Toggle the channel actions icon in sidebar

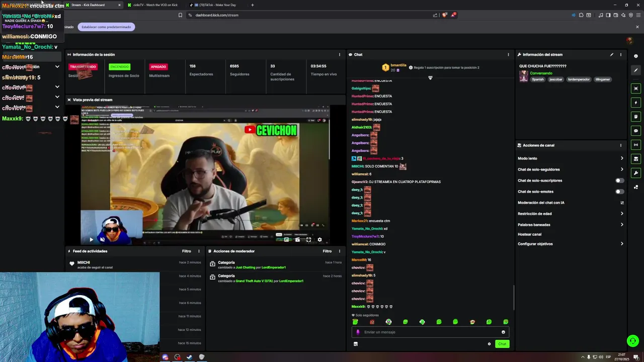point(636,159)
